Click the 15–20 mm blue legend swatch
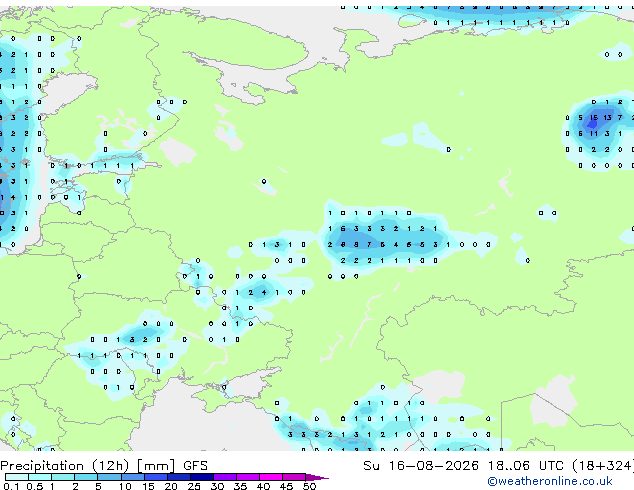 156,477
